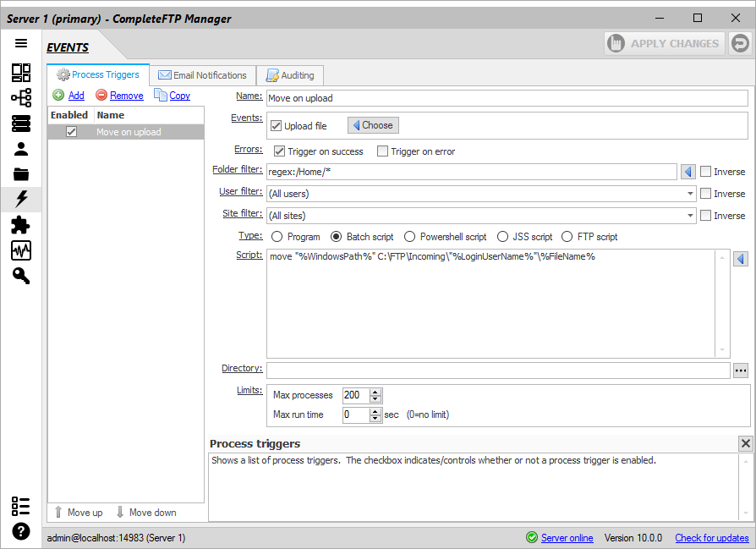
Task: Click the Max run time value field
Action: click(356, 414)
